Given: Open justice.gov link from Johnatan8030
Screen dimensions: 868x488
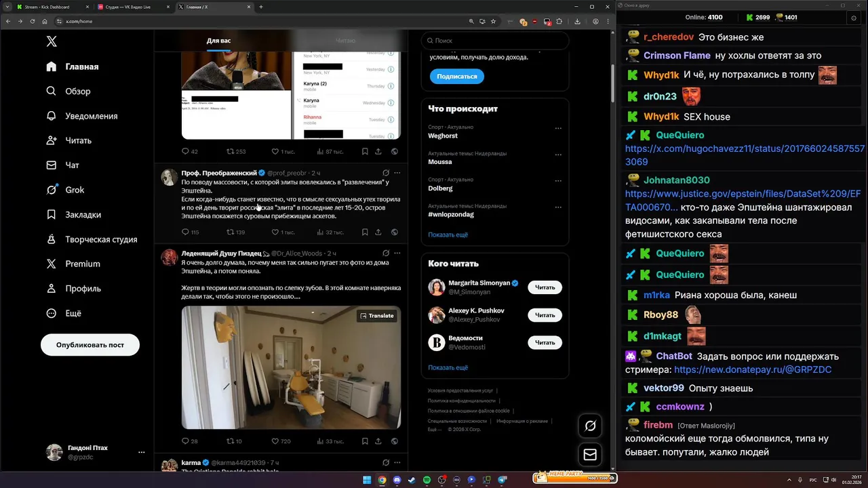Looking at the screenshot, I should 745,201.
